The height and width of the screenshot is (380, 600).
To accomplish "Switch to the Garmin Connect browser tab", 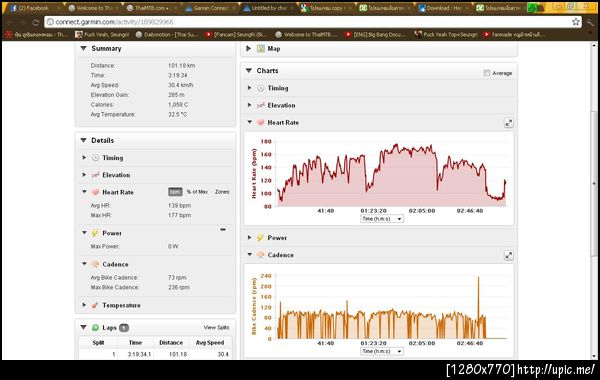I will coord(210,8).
